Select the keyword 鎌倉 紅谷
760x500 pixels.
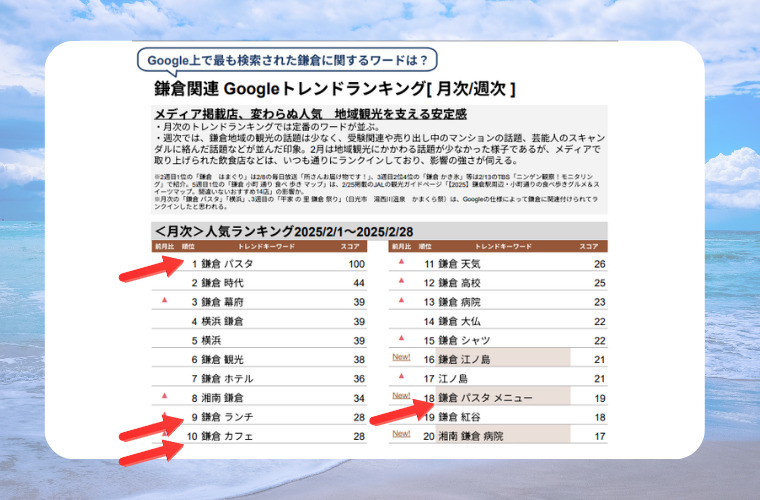tap(459, 417)
